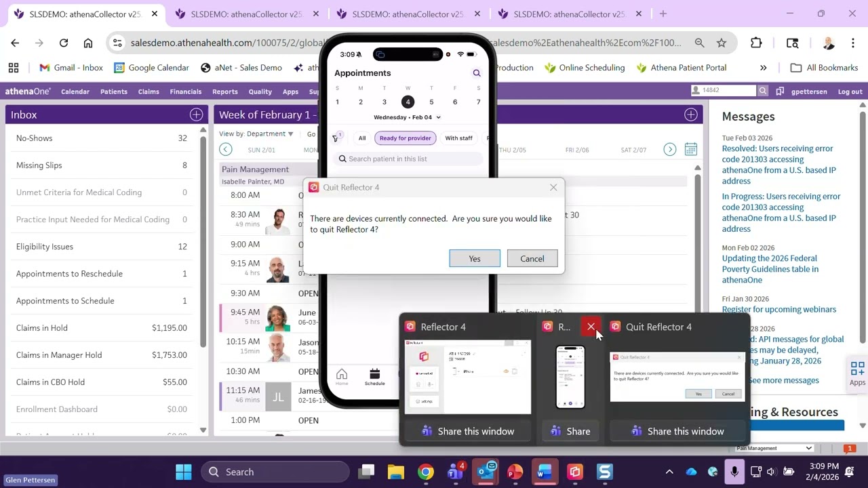Open the Financials menu
The image size is (868, 488).
coord(186,91)
